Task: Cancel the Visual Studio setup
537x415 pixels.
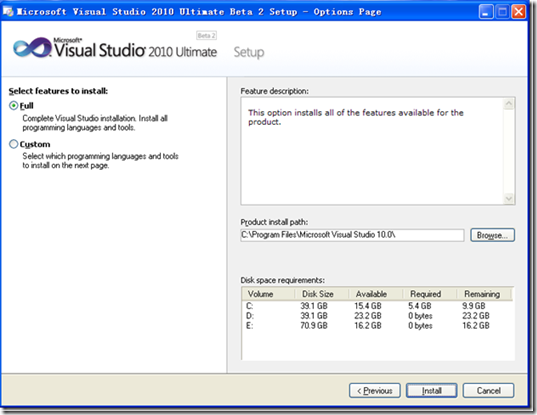Action: [488, 391]
